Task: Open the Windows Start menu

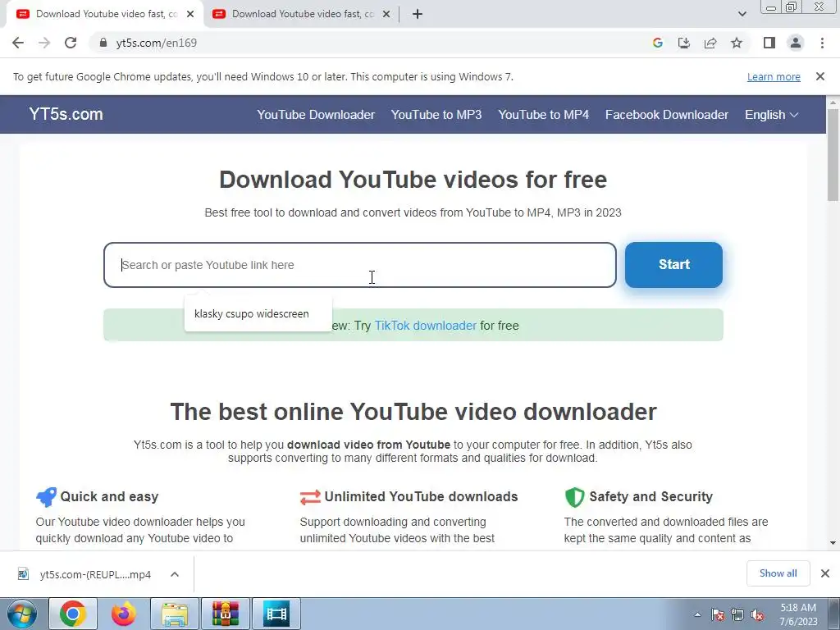Action: tap(22, 614)
